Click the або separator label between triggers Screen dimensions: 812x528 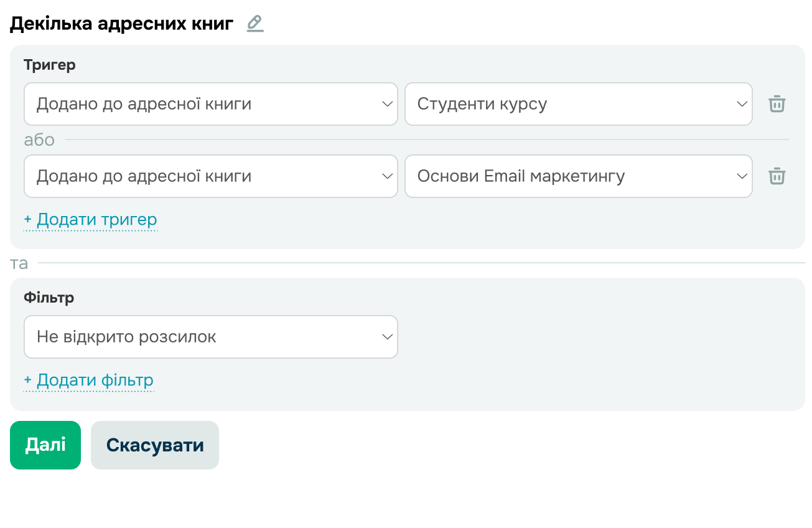point(39,140)
